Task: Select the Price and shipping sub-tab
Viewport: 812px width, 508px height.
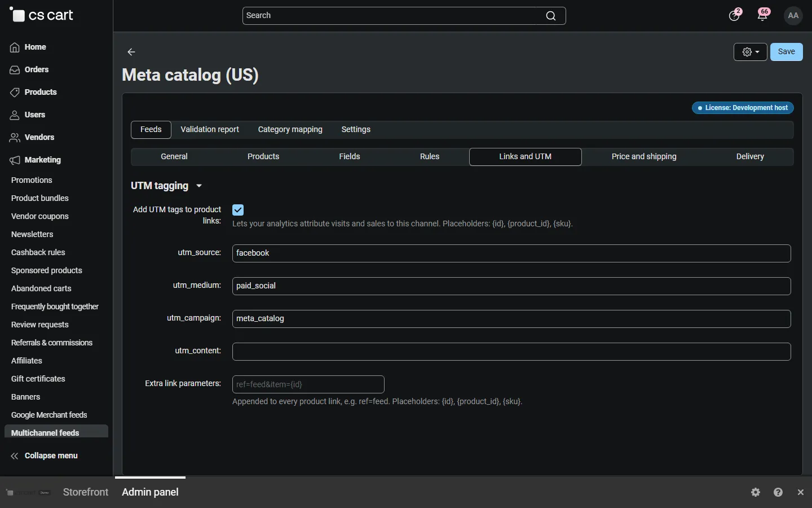Action: (644, 157)
